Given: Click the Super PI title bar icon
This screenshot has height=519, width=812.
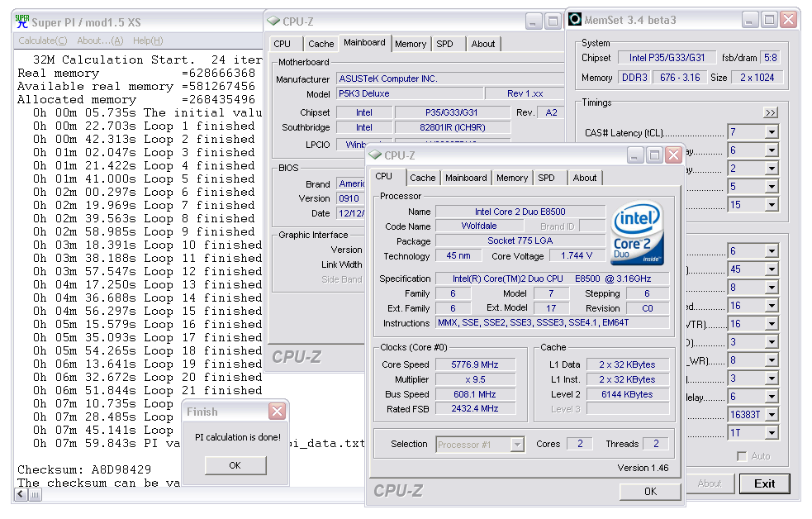Looking at the screenshot, I should [22, 21].
